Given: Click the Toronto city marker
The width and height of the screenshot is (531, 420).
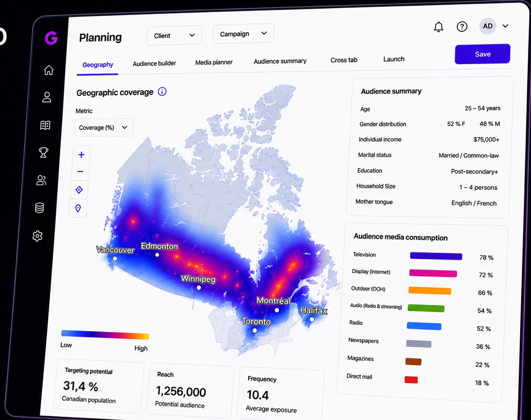Looking at the screenshot, I should pyautogui.click(x=255, y=330).
